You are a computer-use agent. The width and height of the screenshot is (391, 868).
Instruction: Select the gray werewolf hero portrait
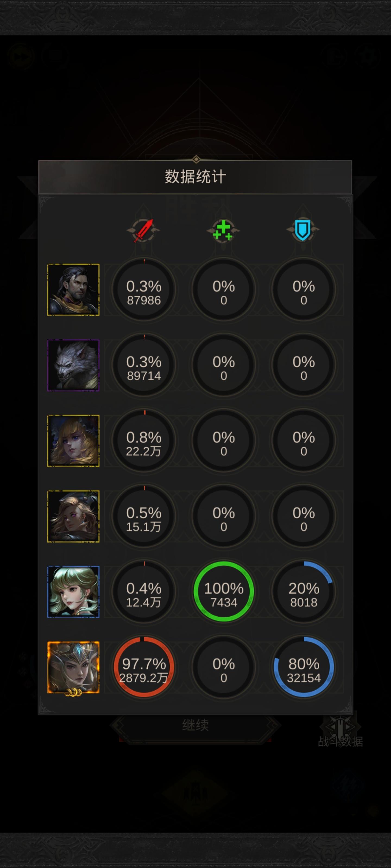(x=73, y=365)
